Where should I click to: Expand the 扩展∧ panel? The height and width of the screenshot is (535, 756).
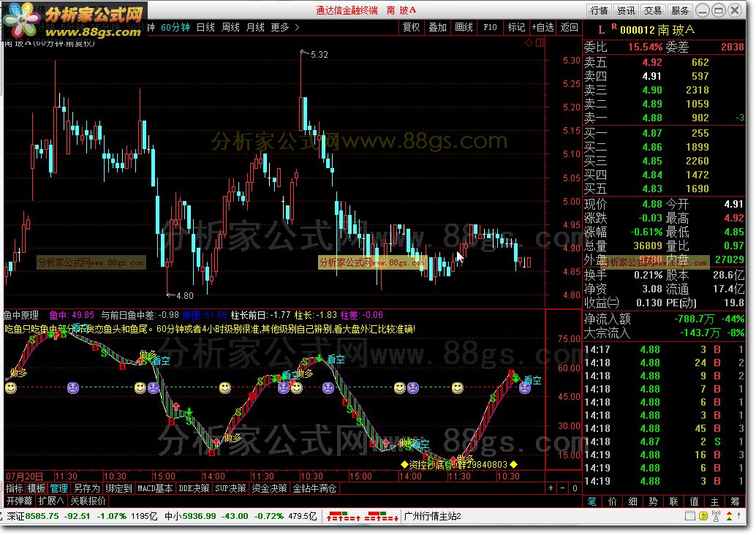pos(51,501)
